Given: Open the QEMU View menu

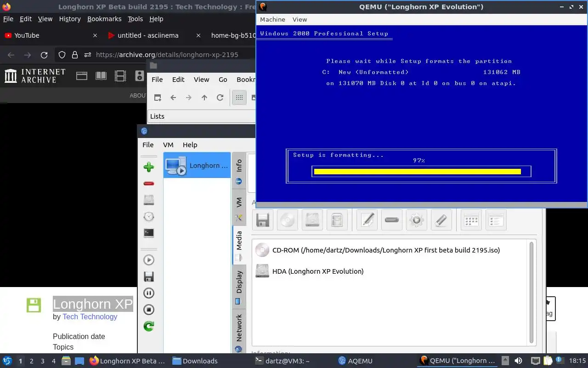Looking at the screenshot, I should [300, 19].
